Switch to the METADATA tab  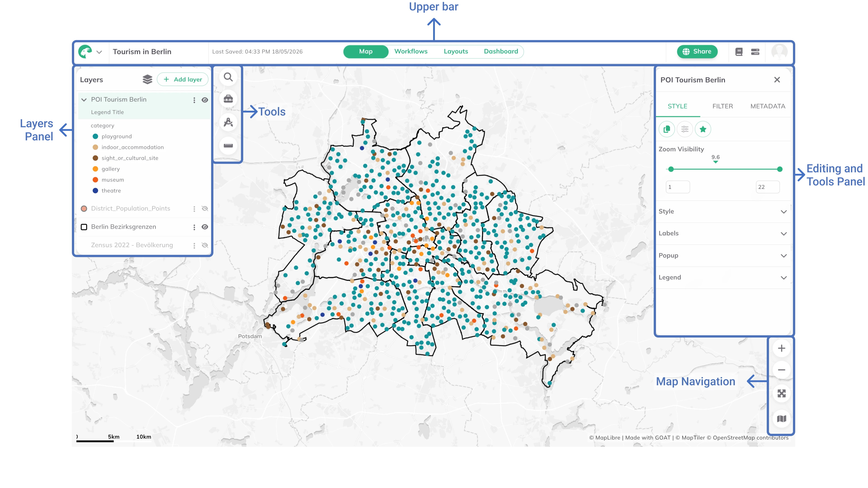tap(768, 106)
